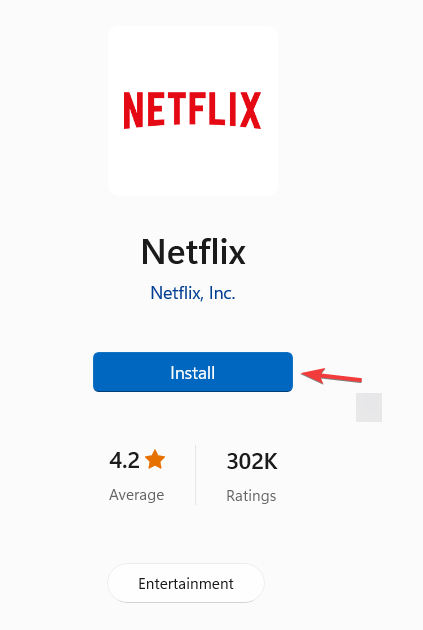Click the 4.2 average rating number
Viewport: 423px width, 630px height.
click(x=125, y=460)
